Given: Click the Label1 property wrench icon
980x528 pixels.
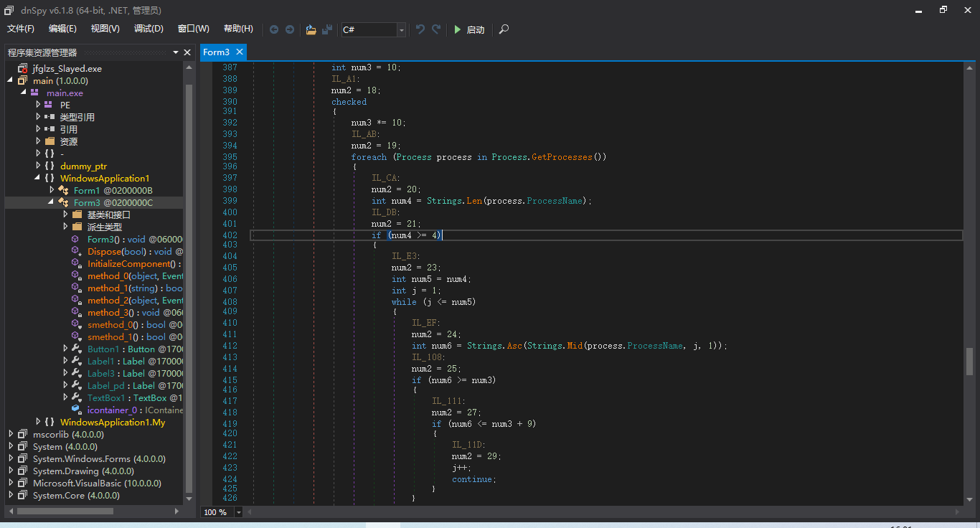Looking at the screenshot, I should tap(77, 361).
